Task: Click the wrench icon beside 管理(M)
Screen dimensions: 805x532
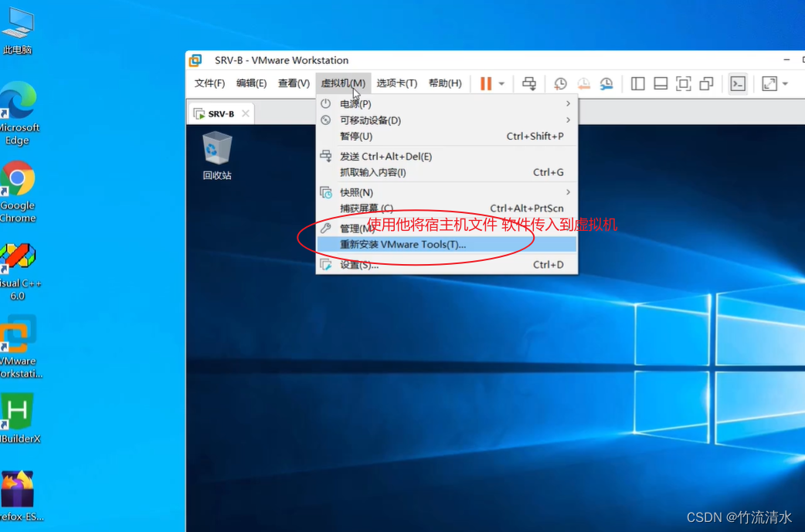Action: tap(325, 229)
